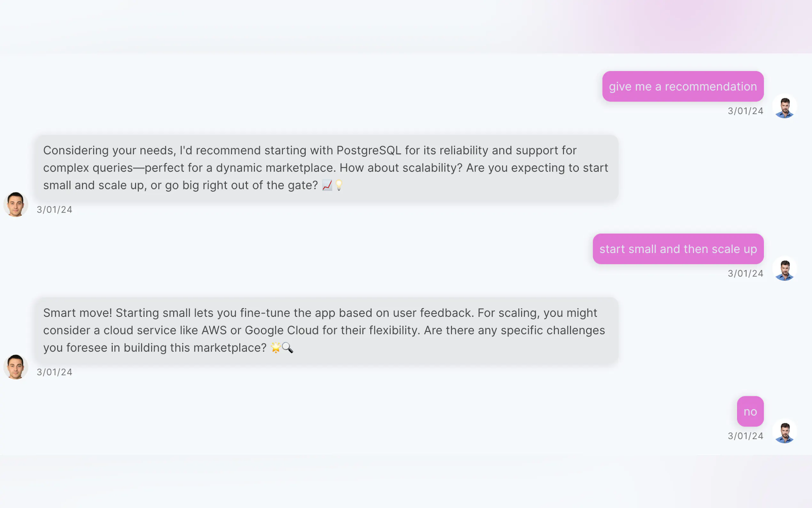
Task: Click the date under the 'Smart move!' reply
Action: 54,373
